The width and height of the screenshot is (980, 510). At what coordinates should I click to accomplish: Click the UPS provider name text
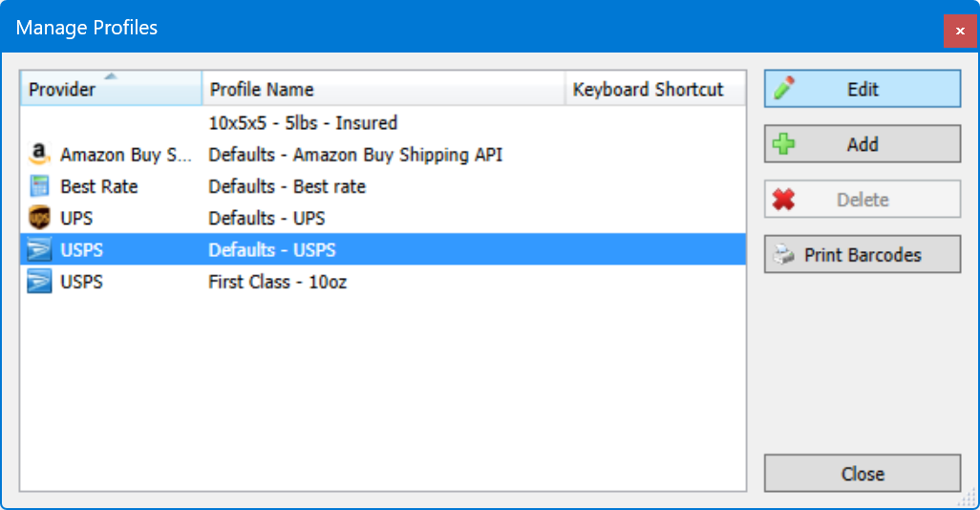click(76, 218)
